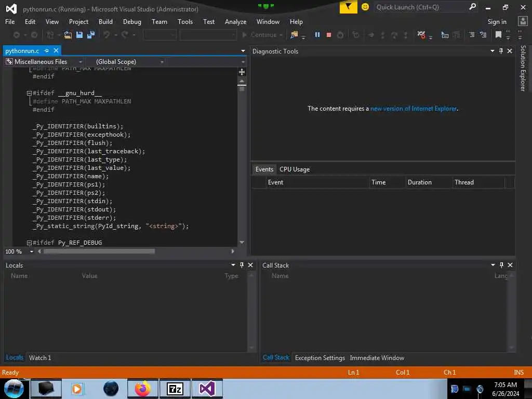
Task: Toggle auto-hide pin on Call Stack panel
Action: point(501,265)
